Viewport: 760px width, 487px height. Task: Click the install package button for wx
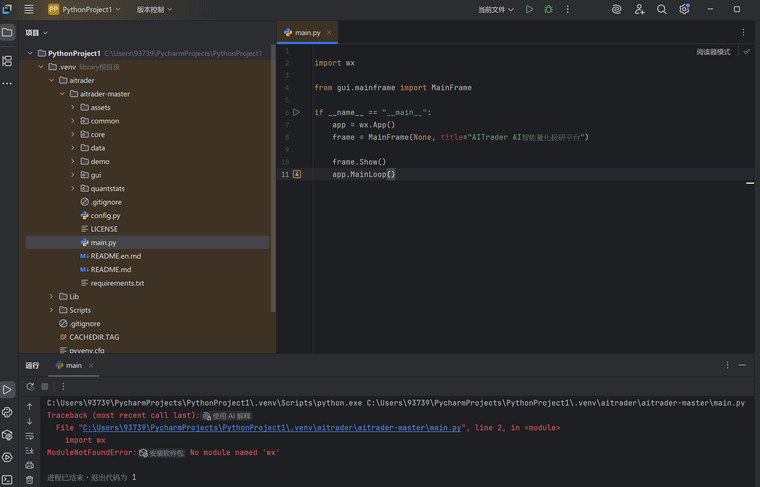(161, 453)
